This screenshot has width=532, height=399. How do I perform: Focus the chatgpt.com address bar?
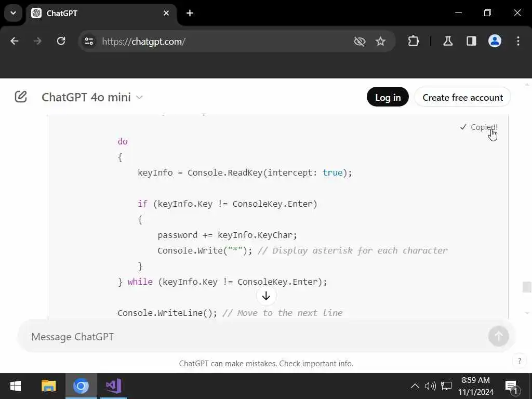point(224,42)
